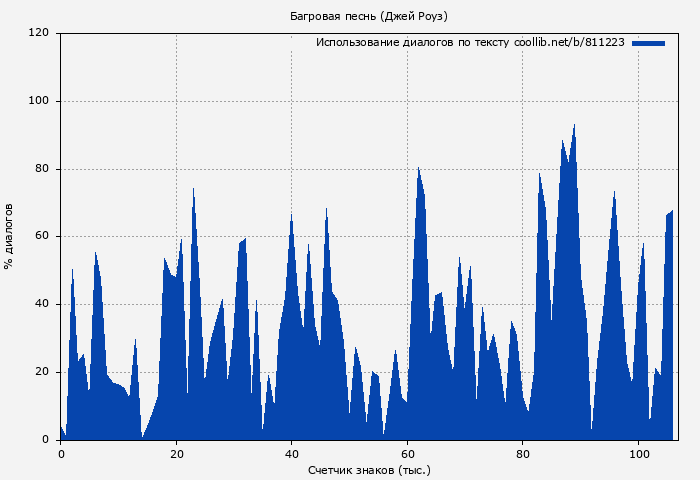The width and height of the screenshot is (700, 480).
Task: Select the blue legend color swatch
Action: (648, 43)
